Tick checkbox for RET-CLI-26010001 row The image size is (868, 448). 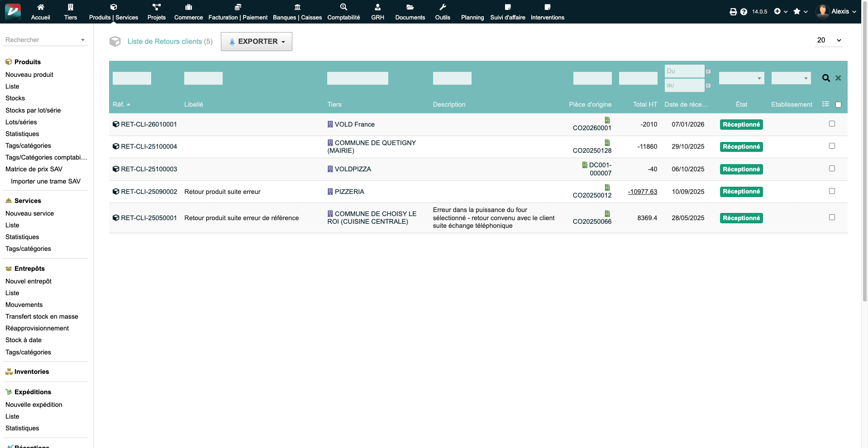(832, 124)
